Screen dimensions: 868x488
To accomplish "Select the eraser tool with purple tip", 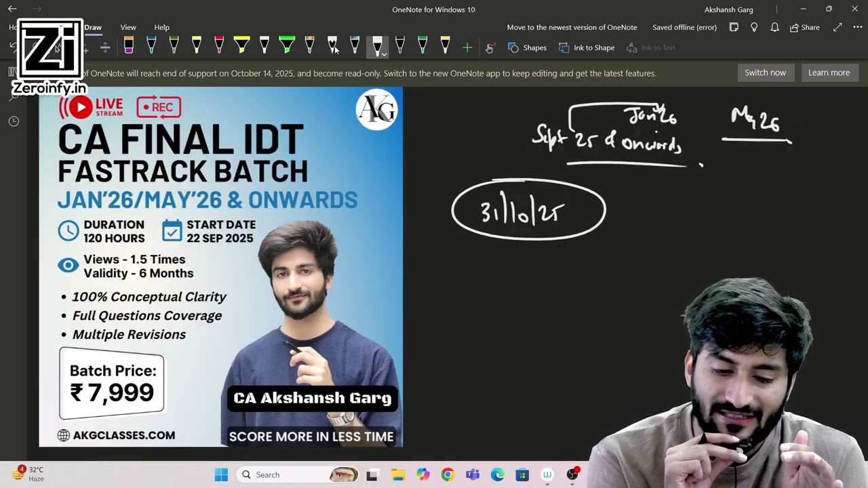I will [x=128, y=46].
